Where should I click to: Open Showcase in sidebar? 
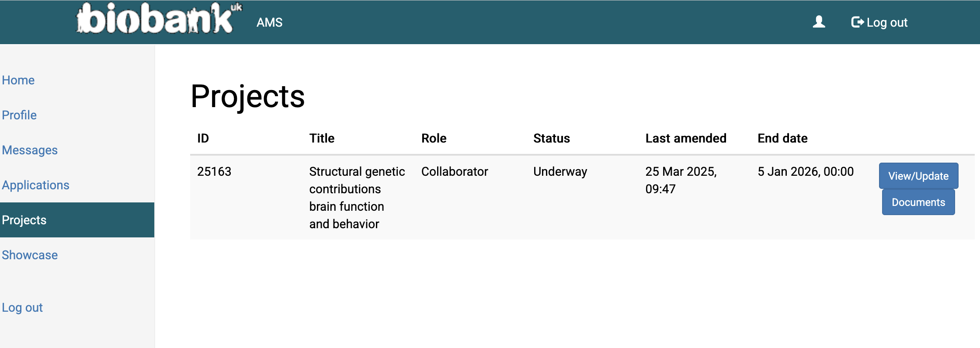click(30, 255)
